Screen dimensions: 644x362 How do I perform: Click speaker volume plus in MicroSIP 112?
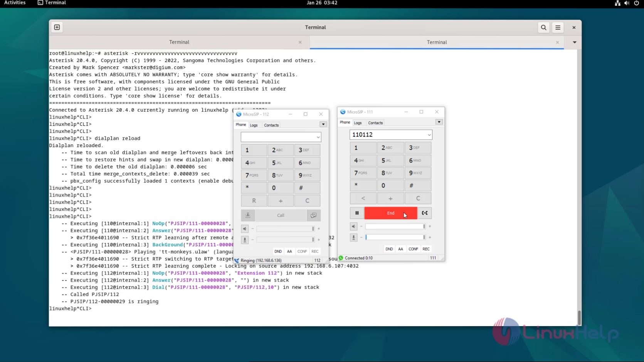(319, 229)
